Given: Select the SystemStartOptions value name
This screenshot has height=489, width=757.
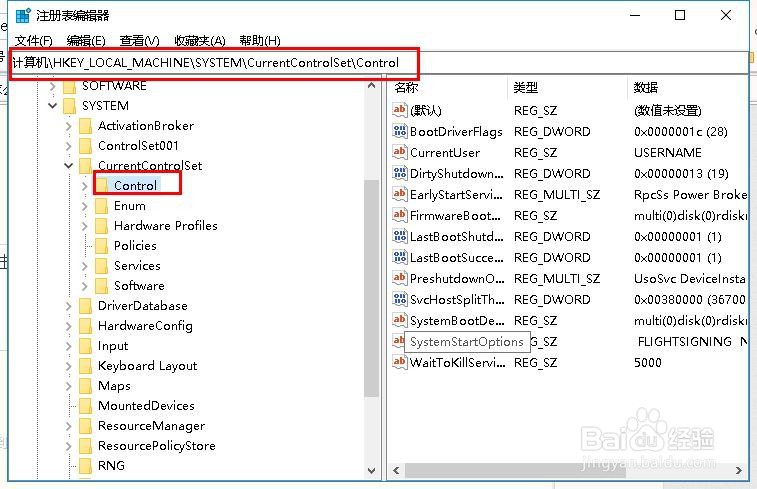Looking at the screenshot, I should (467, 342).
